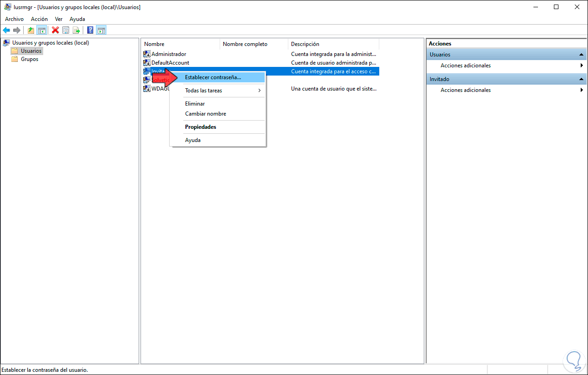
Task: Select the root computer icon in the tree
Action: [x=6, y=43]
